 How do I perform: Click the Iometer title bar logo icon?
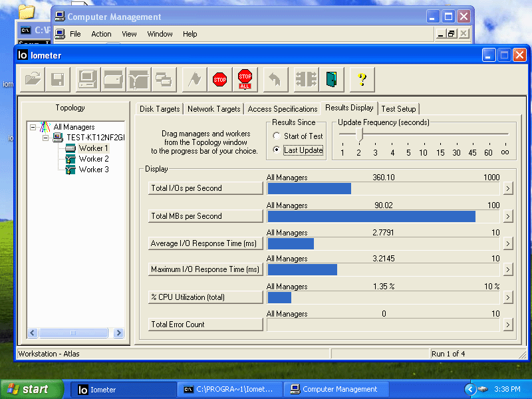pos(23,55)
